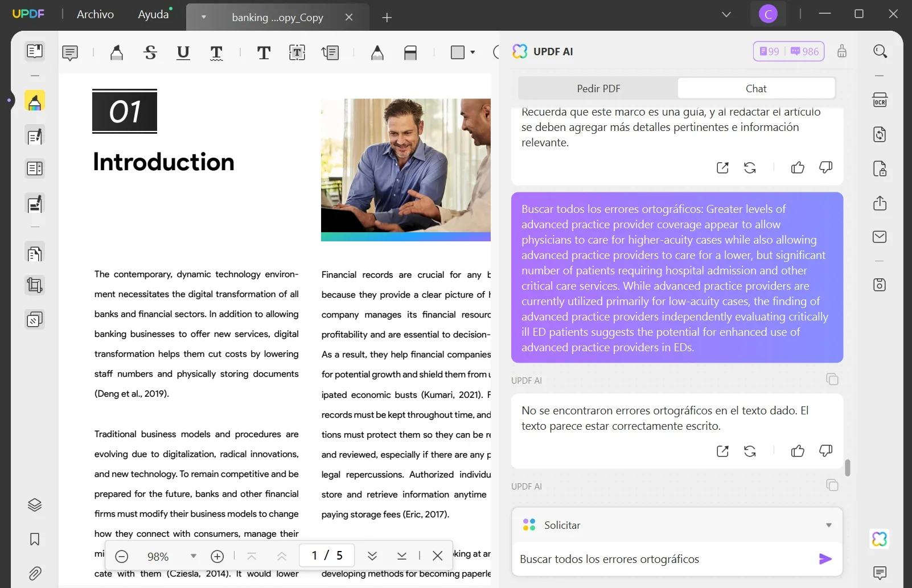Click the Save as other icon

(x=880, y=285)
